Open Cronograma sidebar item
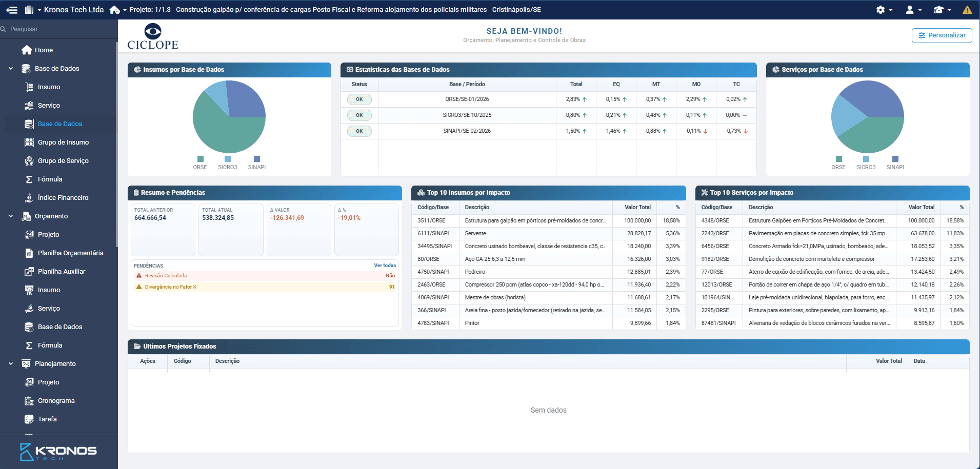Screen dimensions: 980x469 point(56,400)
